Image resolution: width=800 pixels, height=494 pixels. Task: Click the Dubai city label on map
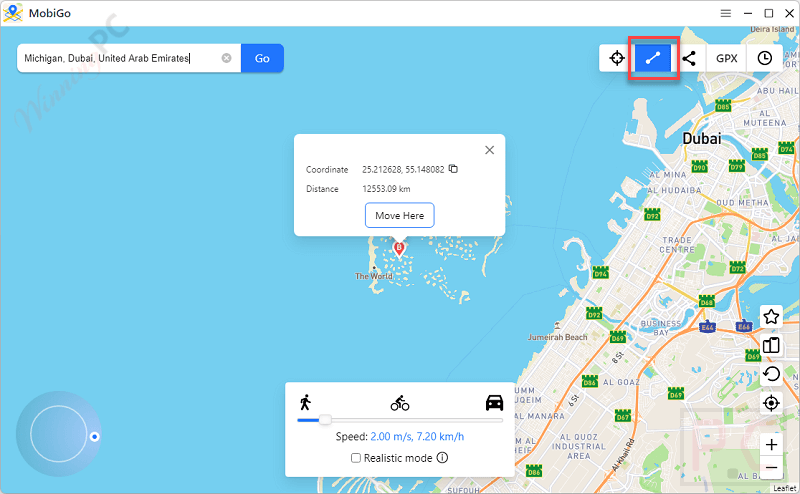click(702, 139)
